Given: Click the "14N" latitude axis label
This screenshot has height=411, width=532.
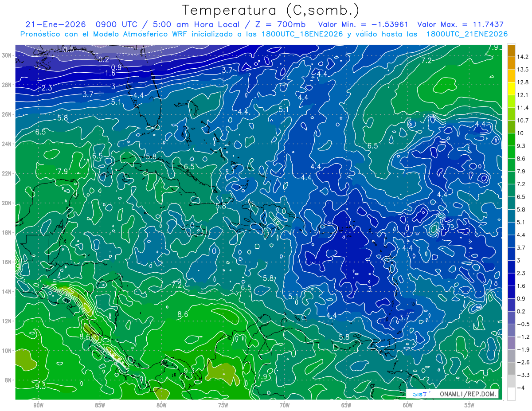Looking at the screenshot, I should (x=8, y=291).
